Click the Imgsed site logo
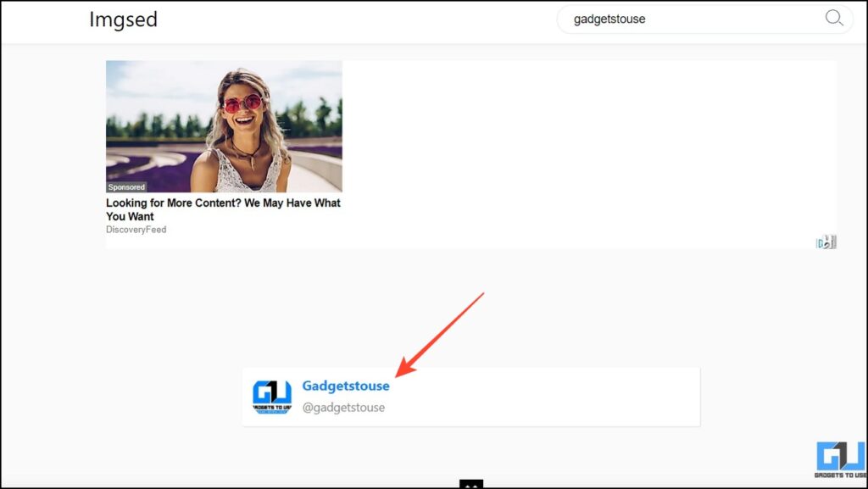 coord(124,19)
